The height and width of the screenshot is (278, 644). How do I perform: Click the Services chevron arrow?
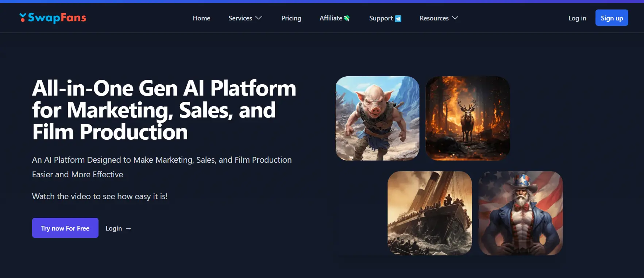pyautogui.click(x=259, y=18)
